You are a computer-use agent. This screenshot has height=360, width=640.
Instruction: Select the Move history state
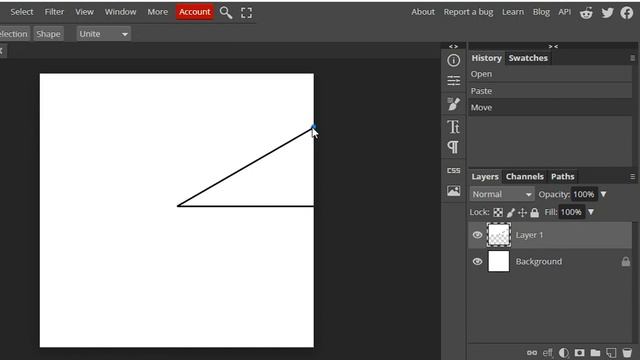pyautogui.click(x=550, y=108)
